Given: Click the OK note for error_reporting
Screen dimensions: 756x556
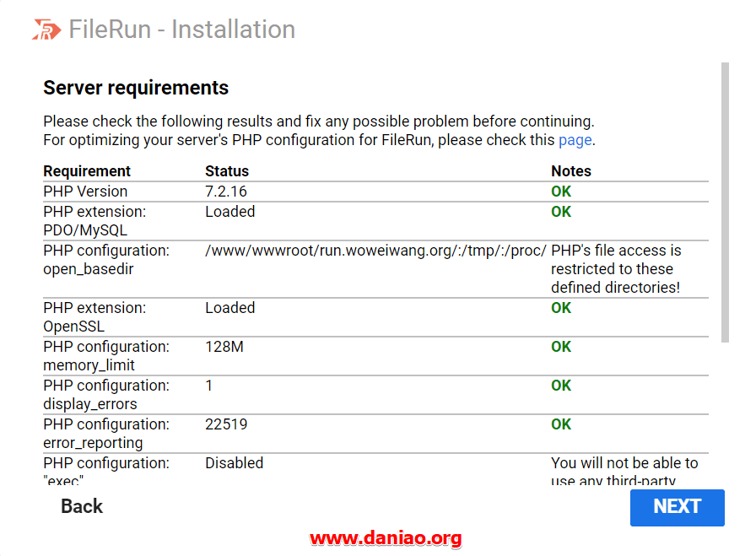Looking at the screenshot, I should pos(561,424).
